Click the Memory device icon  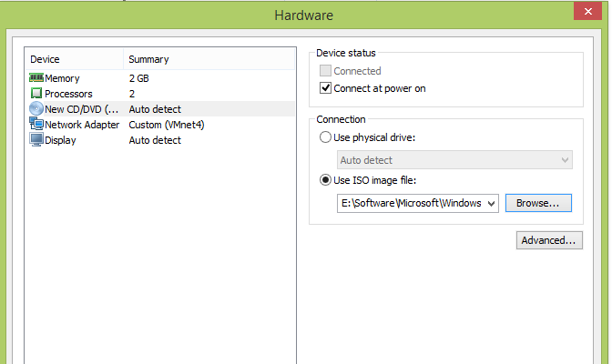tap(36, 78)
